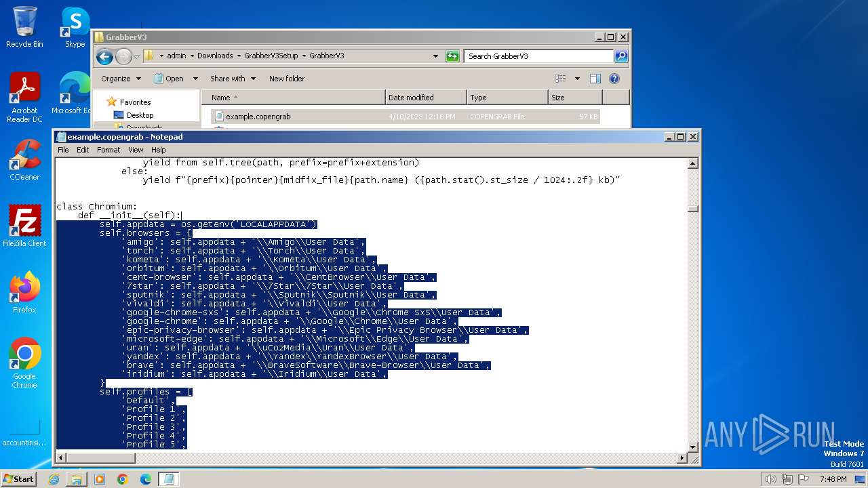Sort by the Type column header
This screenshot has height=488, width=868.
pos(507,98)
